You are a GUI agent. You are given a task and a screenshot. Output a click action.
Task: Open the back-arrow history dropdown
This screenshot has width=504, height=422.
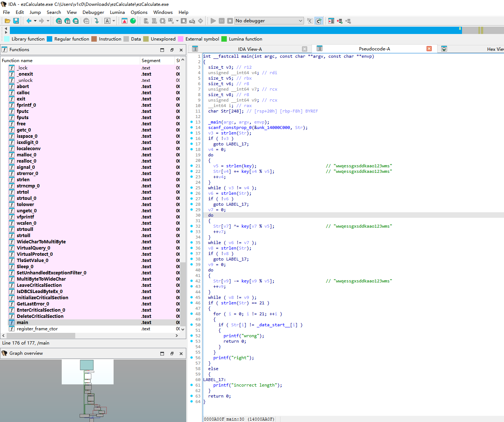(35, 21)
